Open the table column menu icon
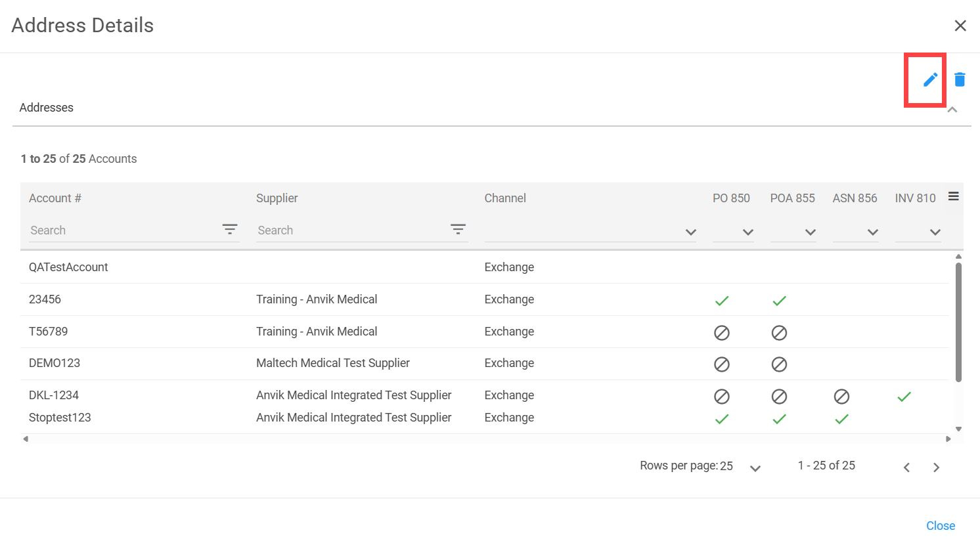 pyautogui.click(x=954, y=196)
